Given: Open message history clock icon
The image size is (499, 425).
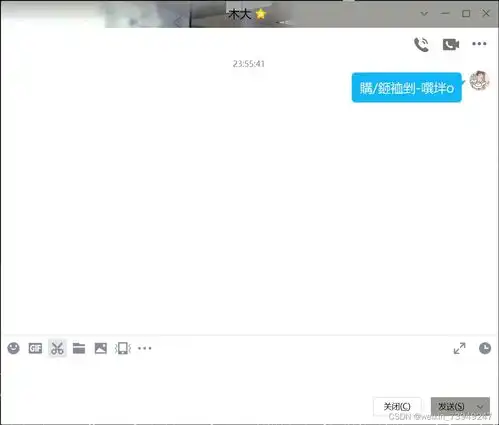Looking at the screenshot, I should tap(485, 348).
